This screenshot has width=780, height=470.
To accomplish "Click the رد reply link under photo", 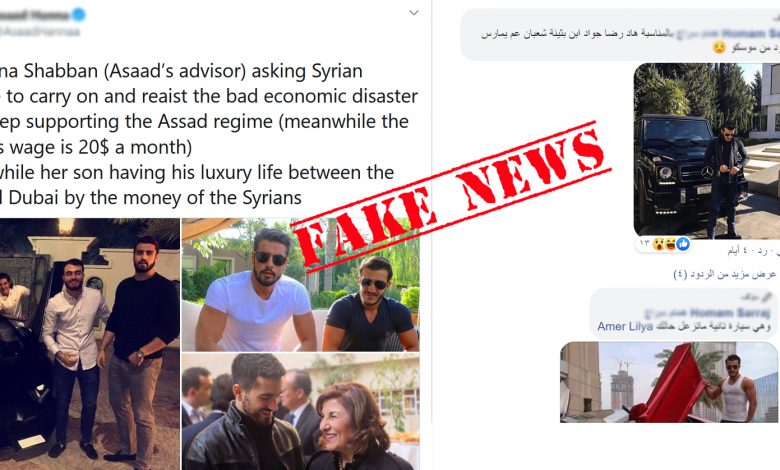I will coord(762,251).
